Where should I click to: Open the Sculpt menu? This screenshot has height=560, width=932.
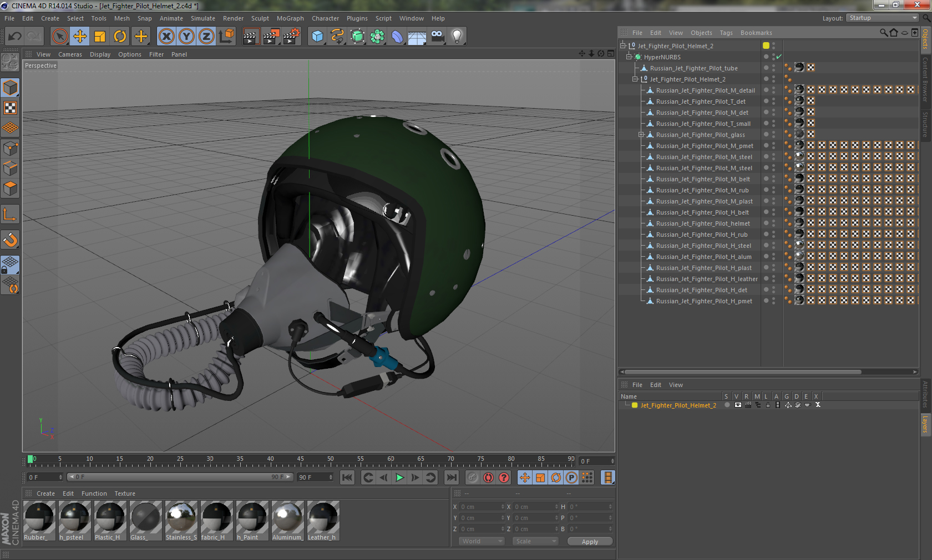(260, 18)
